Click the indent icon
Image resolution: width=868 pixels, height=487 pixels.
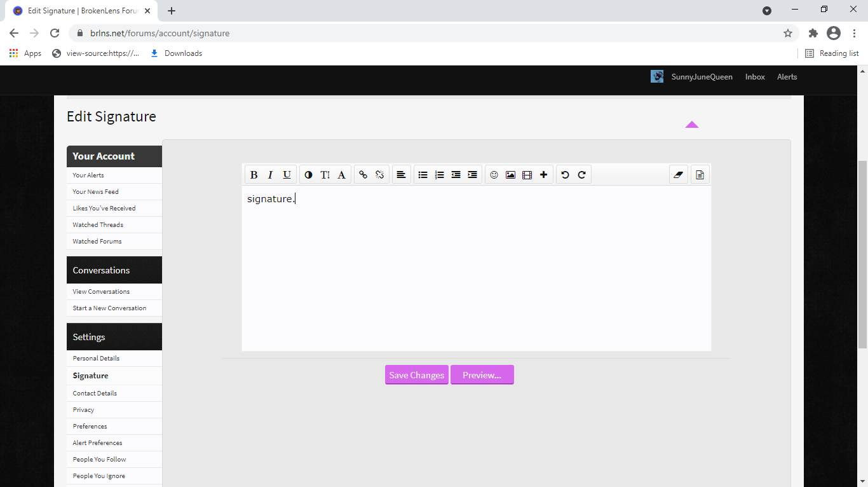(472, 175)
